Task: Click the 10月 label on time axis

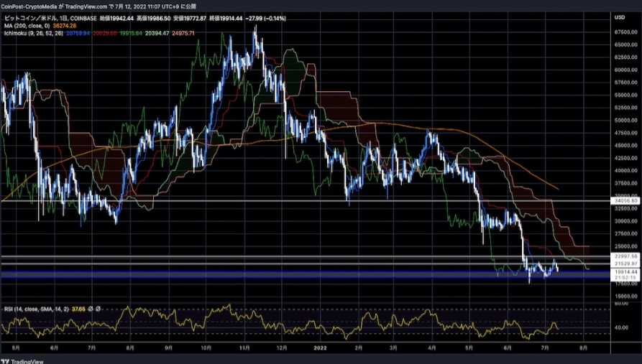Action: 206,348
